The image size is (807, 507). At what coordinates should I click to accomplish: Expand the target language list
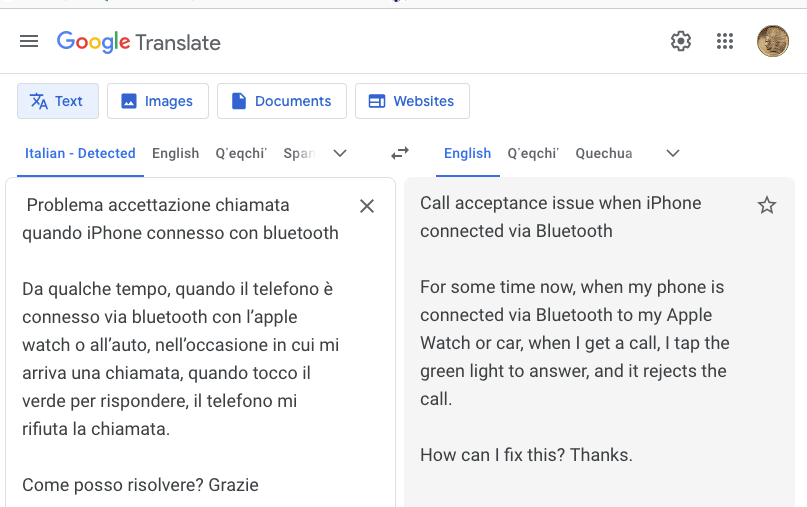tap(673, 153)
